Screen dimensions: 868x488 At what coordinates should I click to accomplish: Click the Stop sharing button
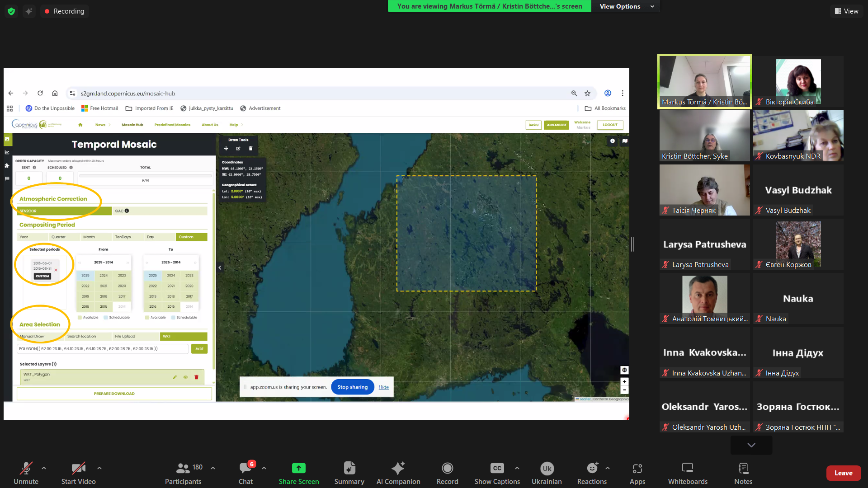click(352, 387)
